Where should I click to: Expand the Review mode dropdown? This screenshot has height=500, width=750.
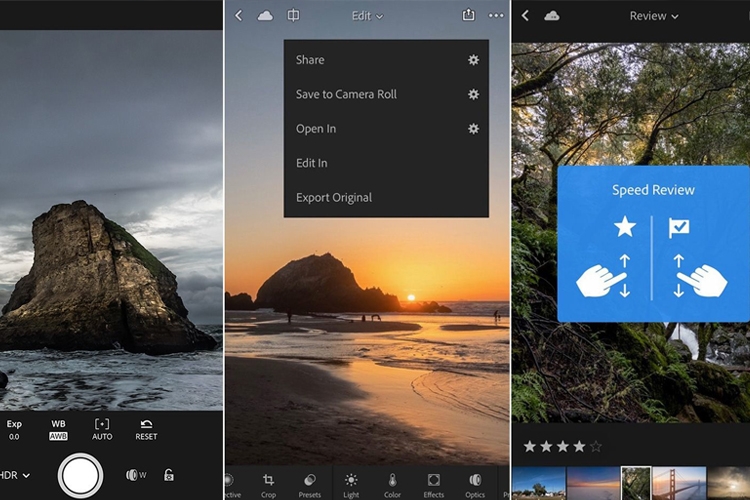(x=653, y=16)
